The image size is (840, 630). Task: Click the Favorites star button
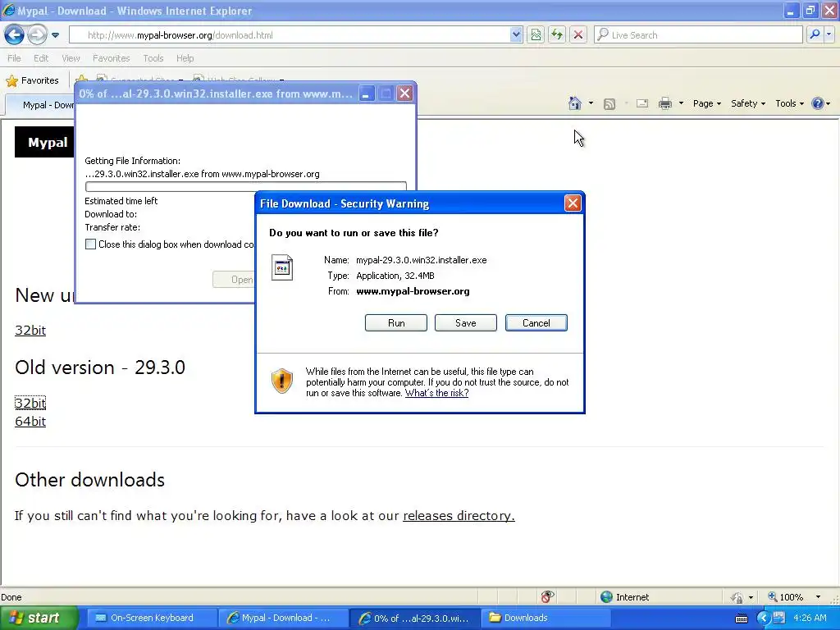(x=32, y=80)
